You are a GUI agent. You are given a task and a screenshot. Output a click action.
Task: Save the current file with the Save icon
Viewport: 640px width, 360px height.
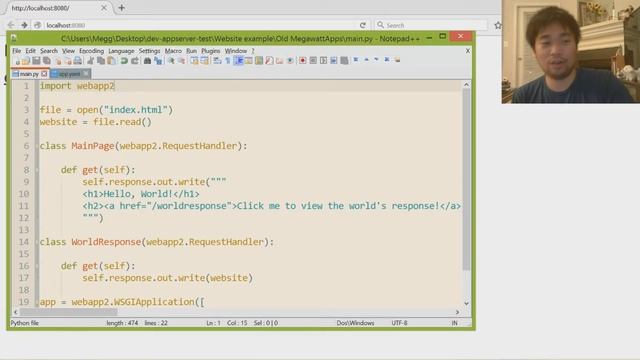pyautogui.click(x=36, y=61)
